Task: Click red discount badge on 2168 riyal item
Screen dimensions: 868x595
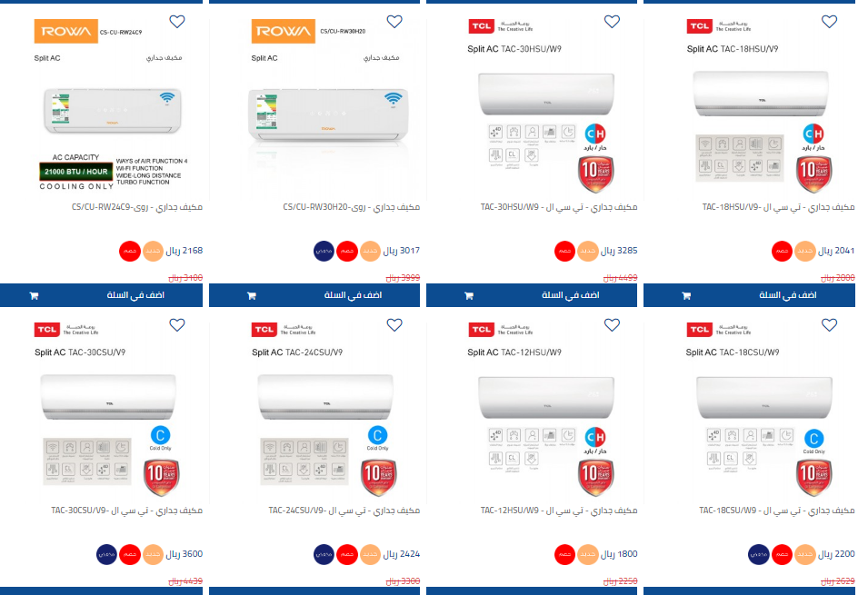Action: click(130, 252)
